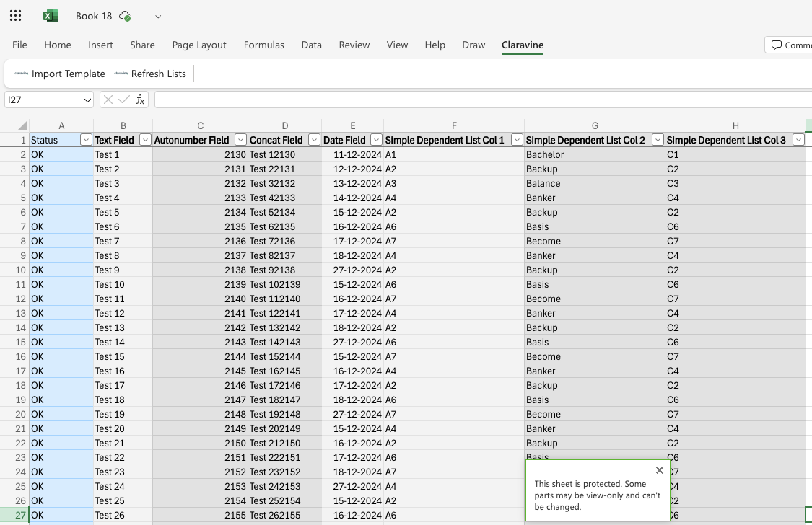Open Simple Dependent List Col 1 filter
The width and height of the screenshot is (812, 525).
[517, 140]
